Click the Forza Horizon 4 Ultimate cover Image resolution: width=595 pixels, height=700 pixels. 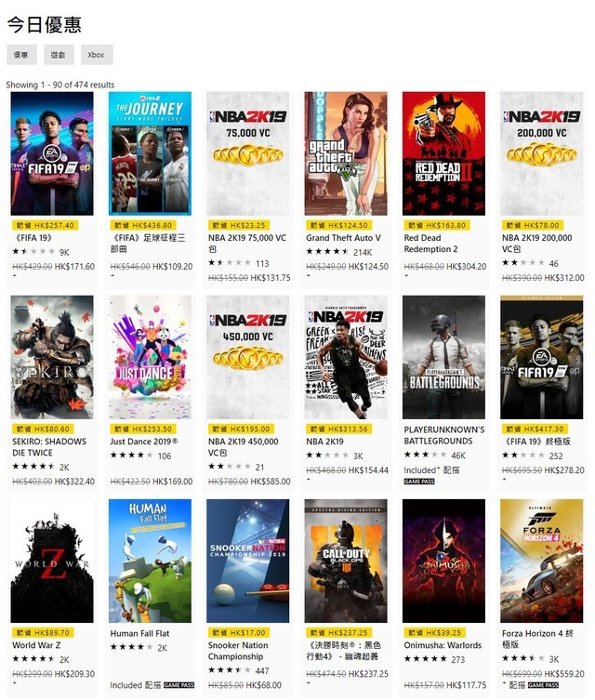coord(541,561)
